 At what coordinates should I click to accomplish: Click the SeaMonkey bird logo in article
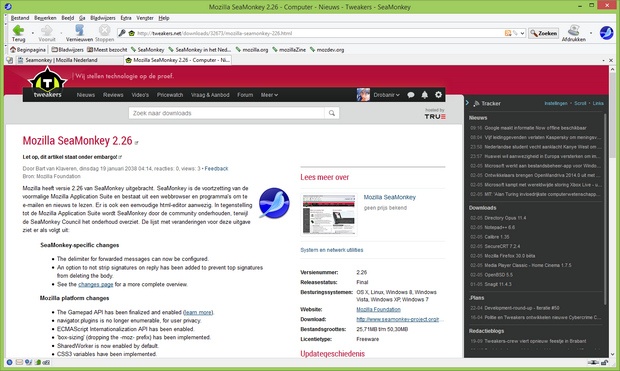tap(274, 203)
